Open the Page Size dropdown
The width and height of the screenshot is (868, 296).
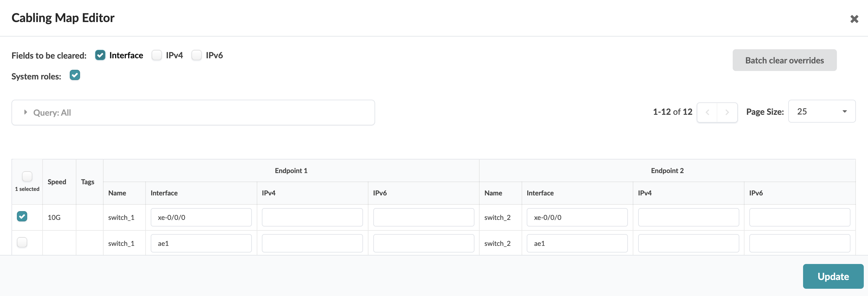click(821, 111)
